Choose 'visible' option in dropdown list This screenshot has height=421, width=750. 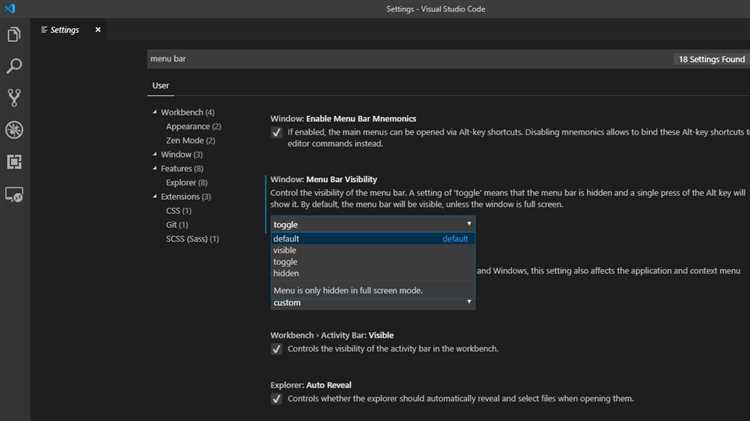pyautogui.click(x=373, y=250)
